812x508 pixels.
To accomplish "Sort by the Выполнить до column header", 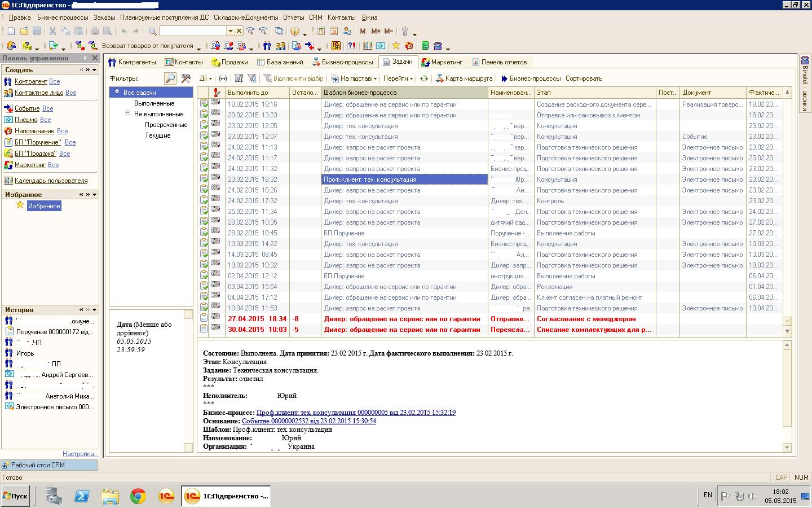I will click(257, 93).
